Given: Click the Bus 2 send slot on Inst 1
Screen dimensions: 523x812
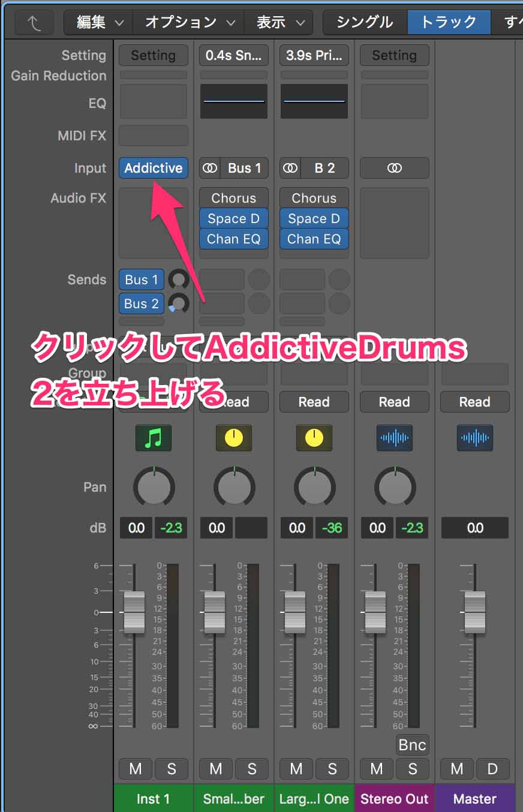Looking at the screenshot, I should coord(142,303).
